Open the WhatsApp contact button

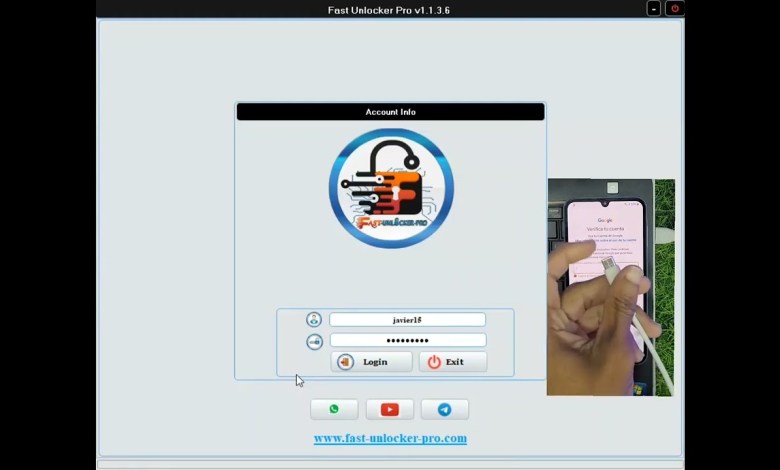[334, 409]
